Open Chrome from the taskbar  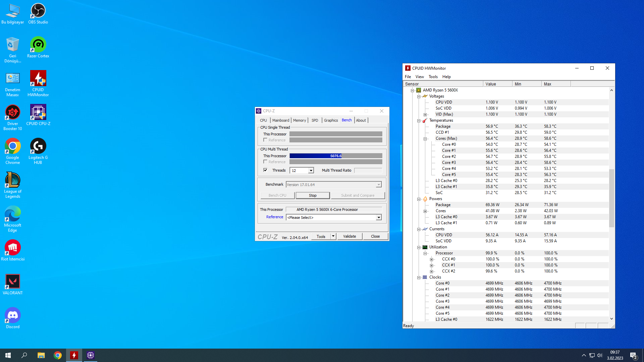click(x=58, y=355)
